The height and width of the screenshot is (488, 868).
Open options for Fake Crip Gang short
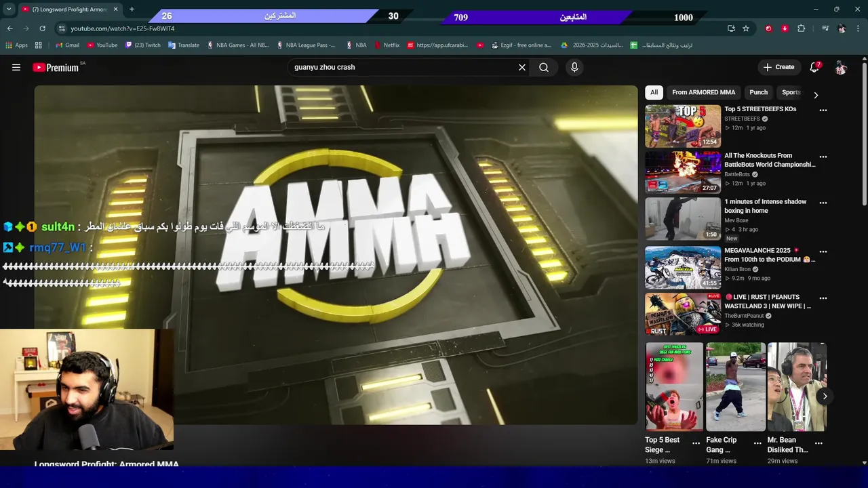(x=757, y=443)
